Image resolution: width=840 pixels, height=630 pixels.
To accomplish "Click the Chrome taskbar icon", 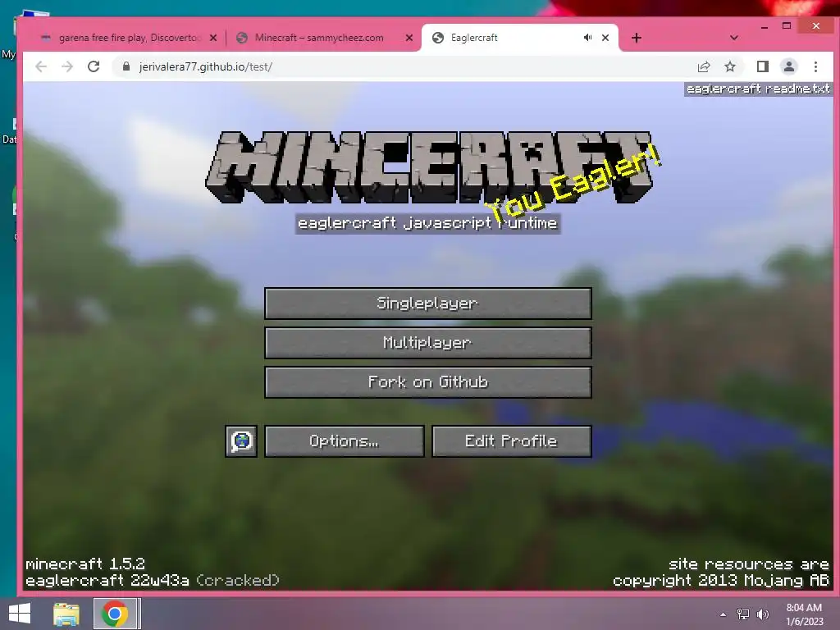I will [x=115, y=614].
